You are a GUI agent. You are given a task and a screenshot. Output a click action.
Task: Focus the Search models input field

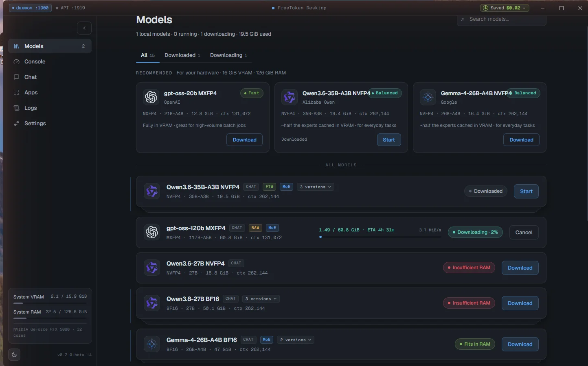click(x=502, y=19)
